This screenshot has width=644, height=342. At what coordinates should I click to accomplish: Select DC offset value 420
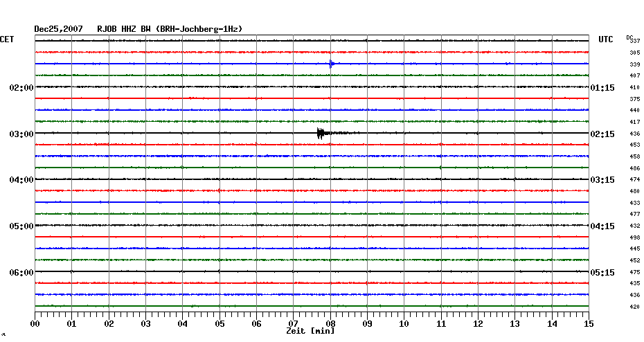(x=635, y=306)
